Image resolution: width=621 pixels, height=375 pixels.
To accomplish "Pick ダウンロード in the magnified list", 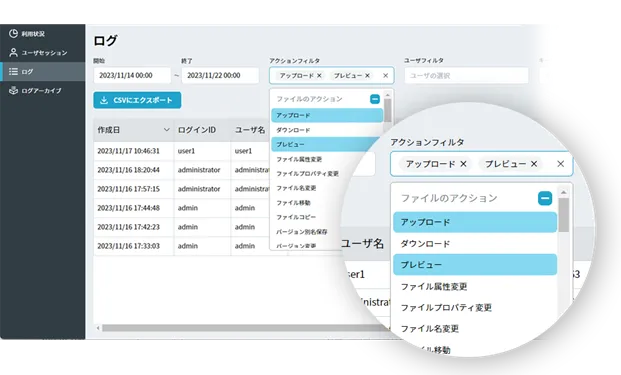I will [x=475, y=244].
